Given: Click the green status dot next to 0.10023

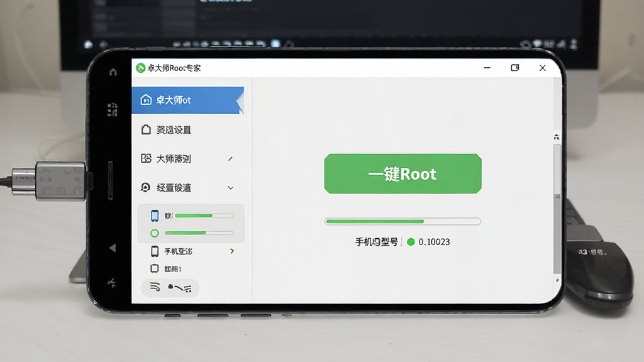Looking at the screenshot, I should click(x=411, y=242).
